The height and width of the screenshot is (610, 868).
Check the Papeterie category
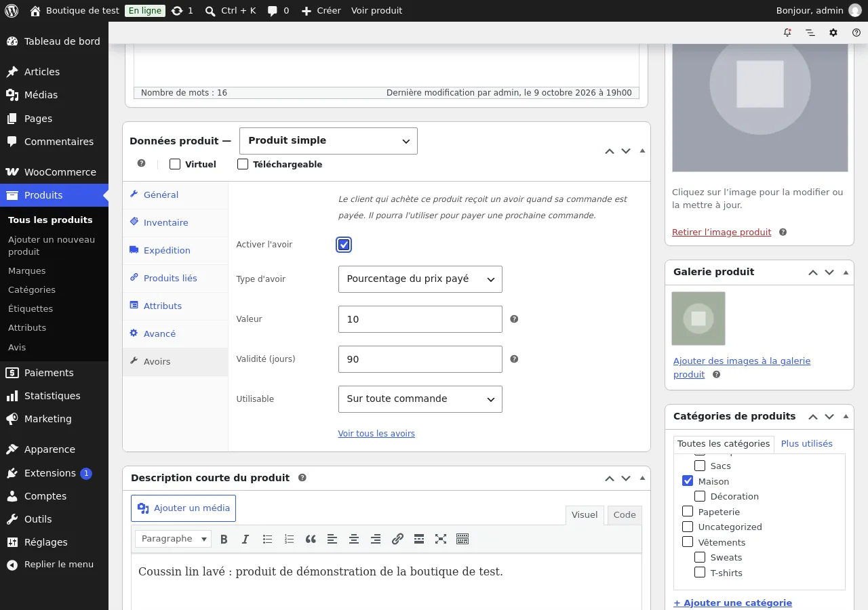[x=688, y=512]
